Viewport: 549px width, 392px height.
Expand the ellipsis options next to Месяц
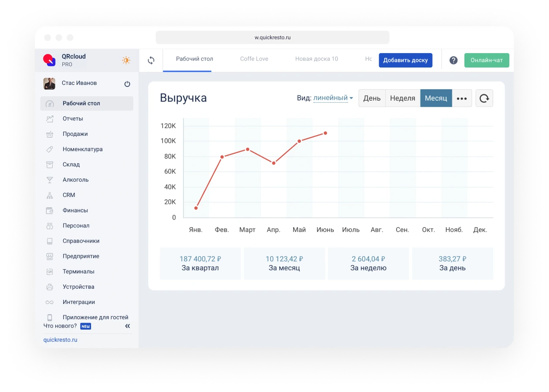[462, 98]
